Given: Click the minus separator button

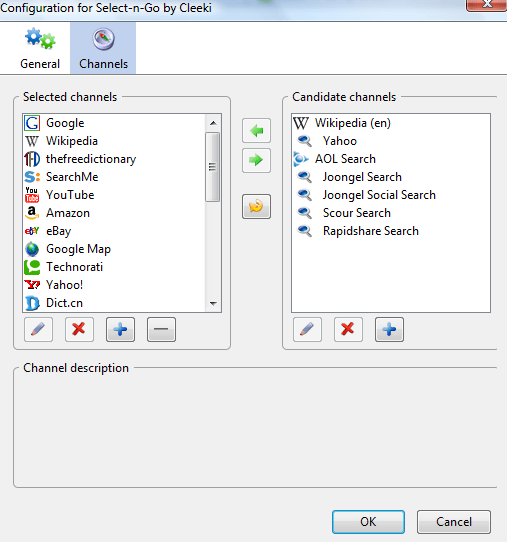Looking at the screenshot, I should pos(161,329).
